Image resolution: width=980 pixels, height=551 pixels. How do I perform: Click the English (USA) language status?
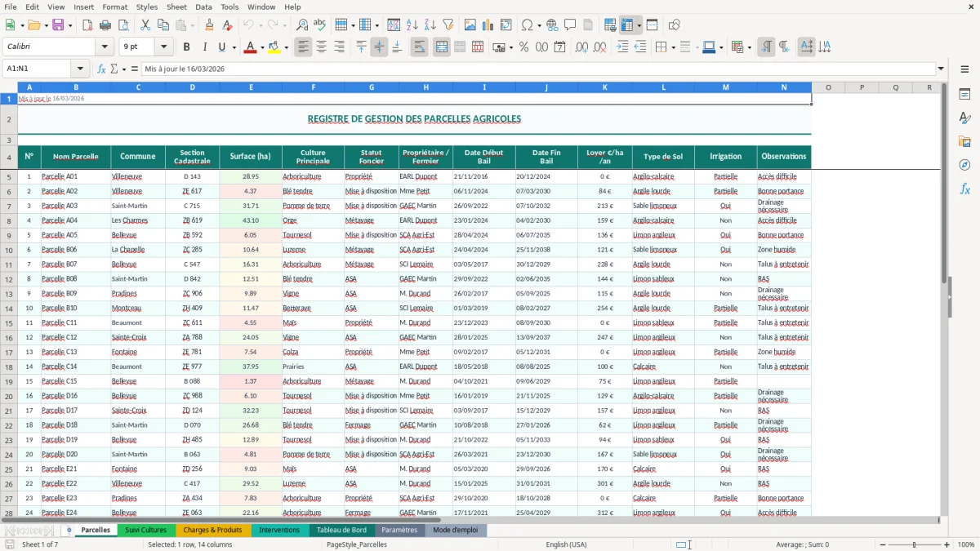566,544
